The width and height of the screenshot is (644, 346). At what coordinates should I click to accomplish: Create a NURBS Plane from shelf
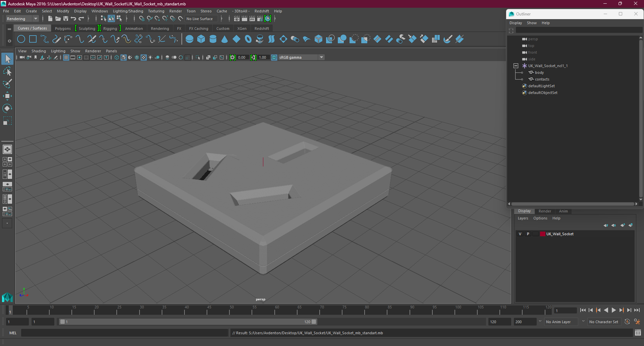coord(236,39)
